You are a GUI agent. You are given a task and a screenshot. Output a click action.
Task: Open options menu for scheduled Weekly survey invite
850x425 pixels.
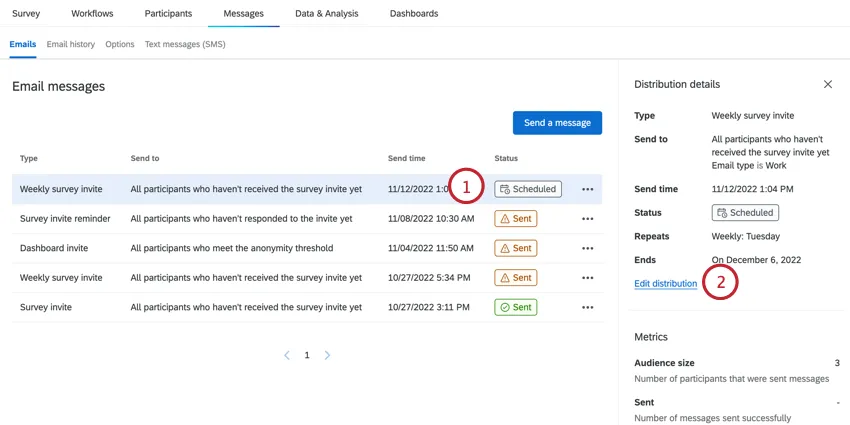tap(587, 189)
